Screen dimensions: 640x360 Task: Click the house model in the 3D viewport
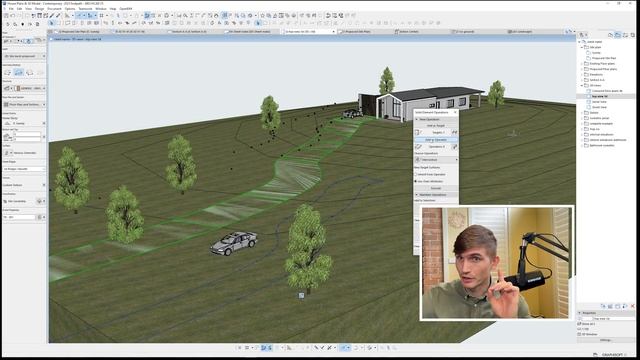tap(420, 103)
